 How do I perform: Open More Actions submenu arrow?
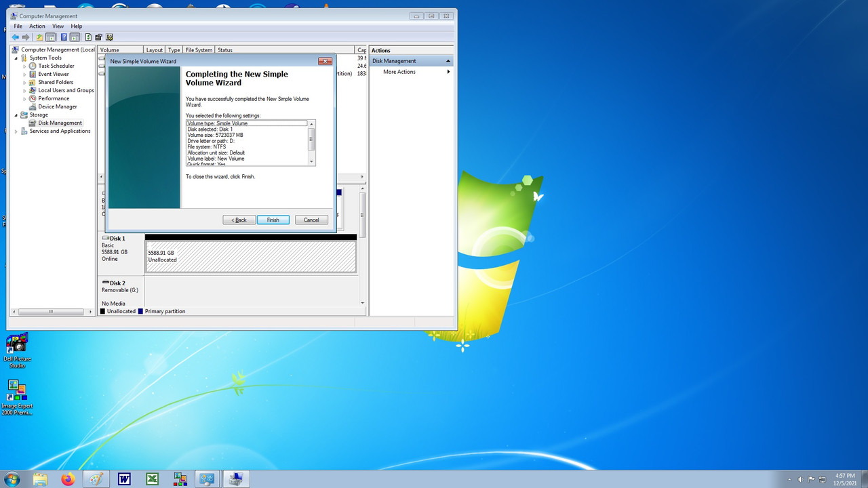click(x=448, y=72)
